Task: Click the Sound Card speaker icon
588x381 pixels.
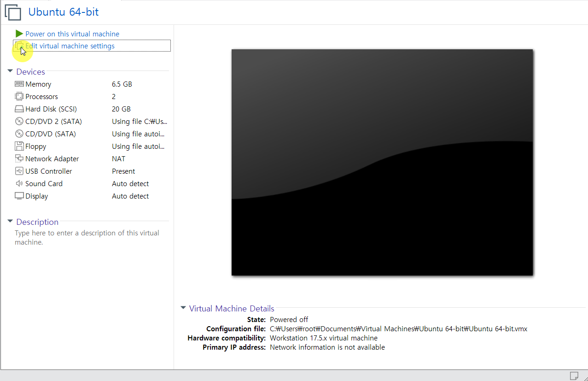Action: tap(19, 184)
